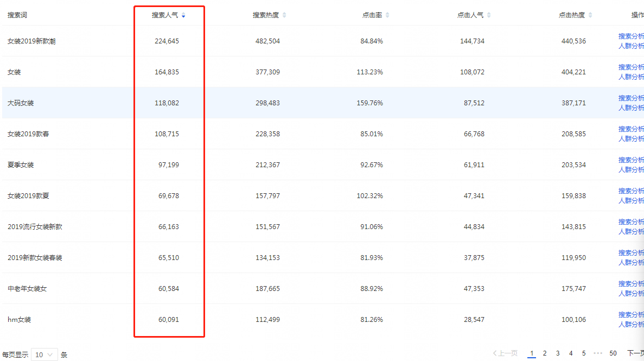Open 人群分析 for 2019新款女装春装
Image resolution: width=644 pixels, height=361 pixels.
631,263
